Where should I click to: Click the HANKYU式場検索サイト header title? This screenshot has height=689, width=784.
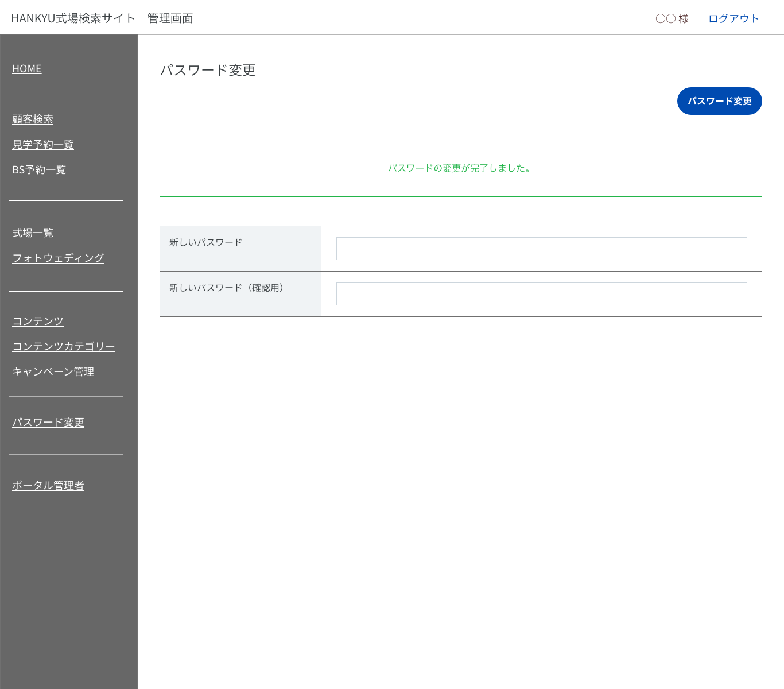pyautogui.click(x=73, y=18)
